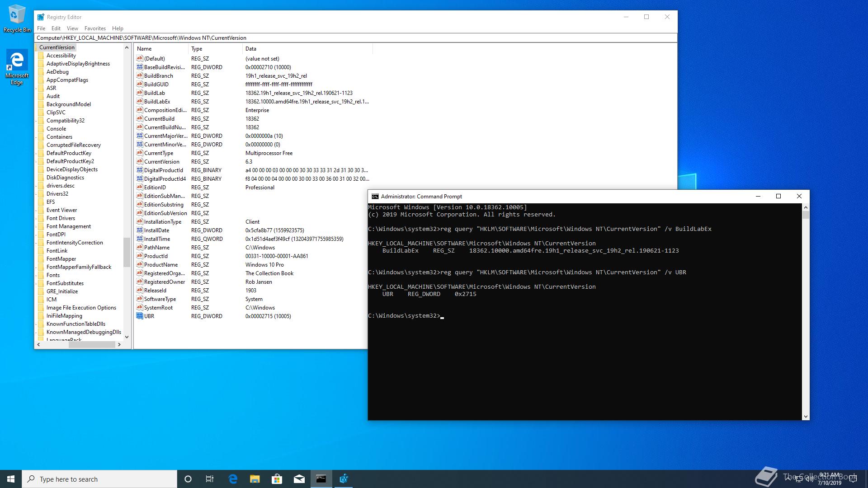Click the 'Windows 10 Pro' data cell

coord(264,265)
